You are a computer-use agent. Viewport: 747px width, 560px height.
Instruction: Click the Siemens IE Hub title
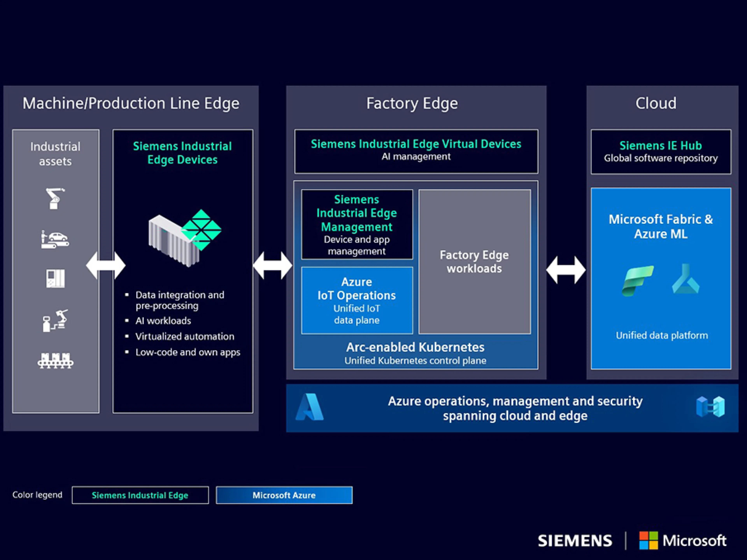pos(661,145)
